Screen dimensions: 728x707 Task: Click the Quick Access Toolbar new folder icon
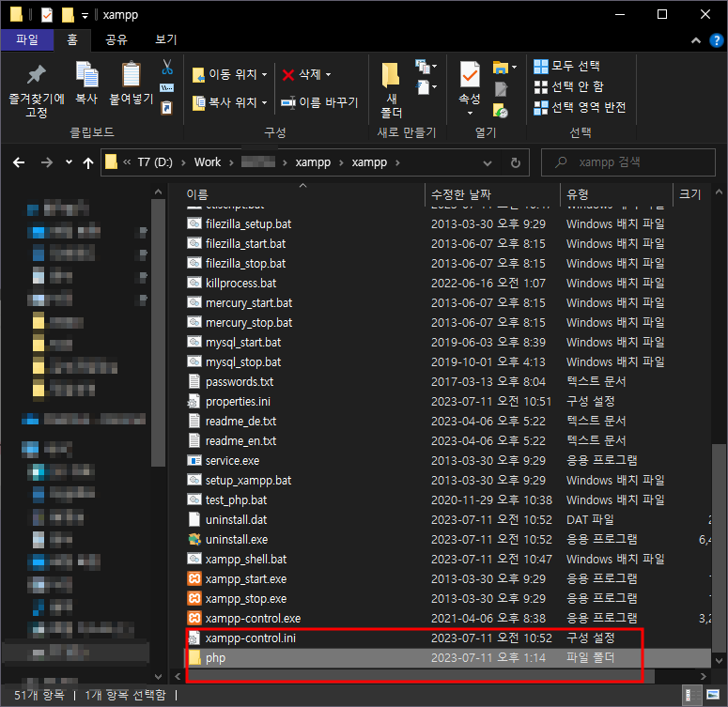point(68,15)
